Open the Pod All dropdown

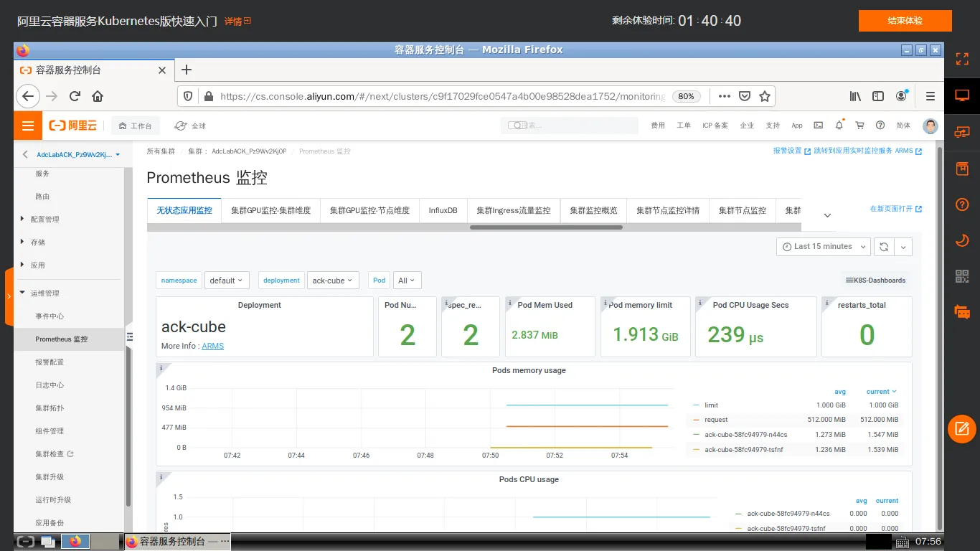[407, 281]
